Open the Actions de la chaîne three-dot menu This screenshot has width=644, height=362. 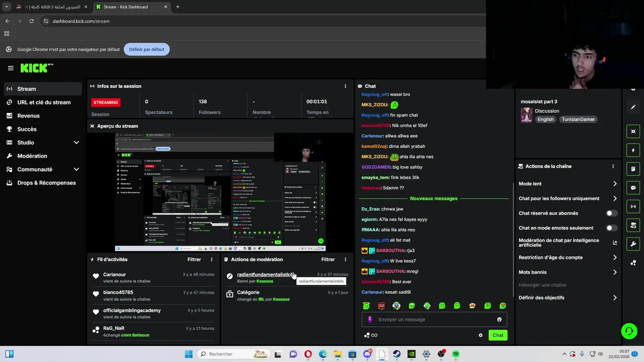click(613, 166)
